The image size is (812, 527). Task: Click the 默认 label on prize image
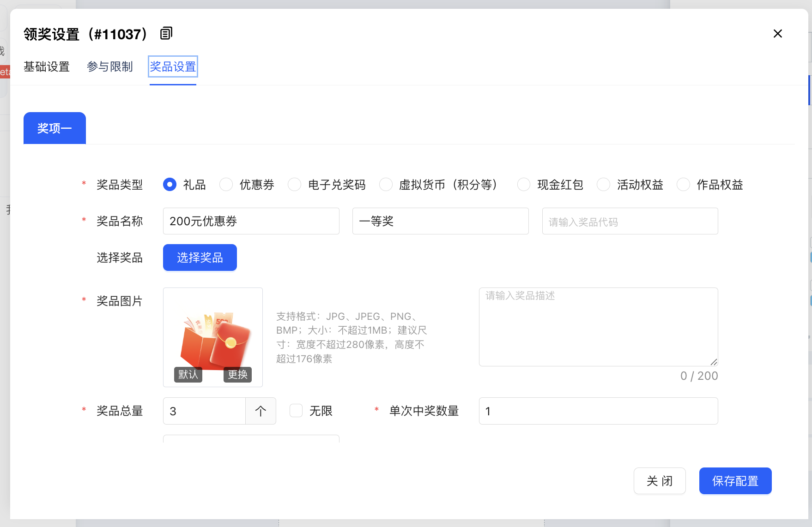[188, 374]
